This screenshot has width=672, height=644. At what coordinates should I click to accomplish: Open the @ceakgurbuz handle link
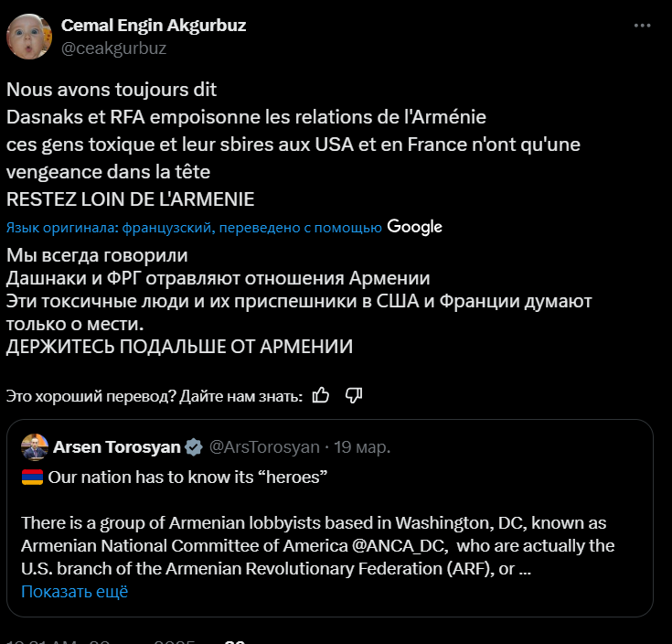pos(113,48)
